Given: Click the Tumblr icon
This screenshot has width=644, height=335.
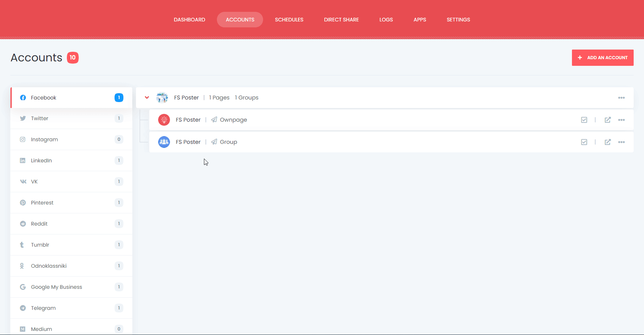Looking at the screenshot, I should coord(22,245).
